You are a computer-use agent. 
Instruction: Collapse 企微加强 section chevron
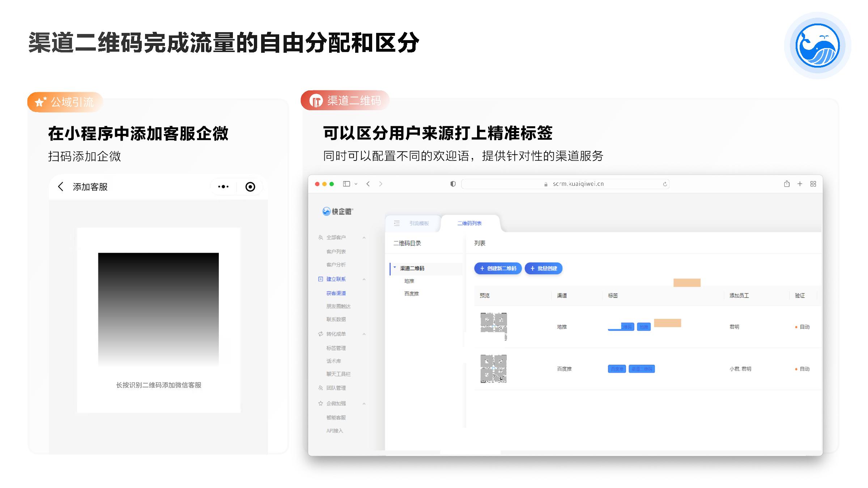(364, 403)
